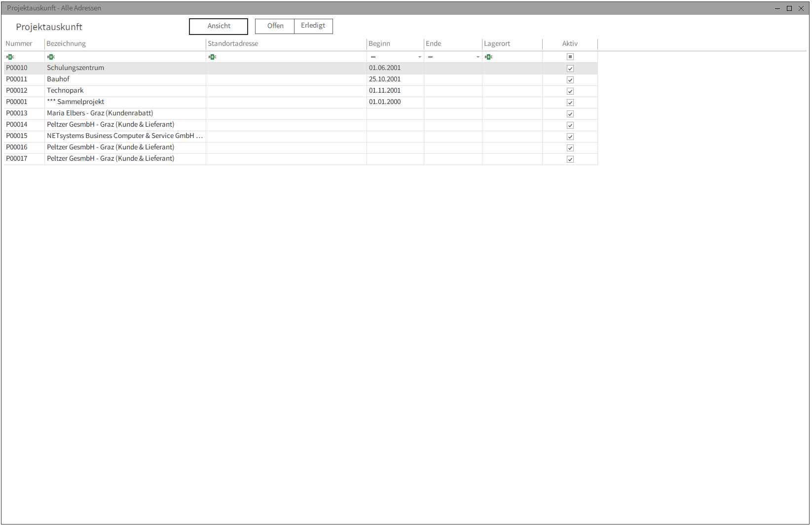This screenshot has height=527, width=812.
Task: Click the filter icon in Lagerort column
Action: [488, 57]
